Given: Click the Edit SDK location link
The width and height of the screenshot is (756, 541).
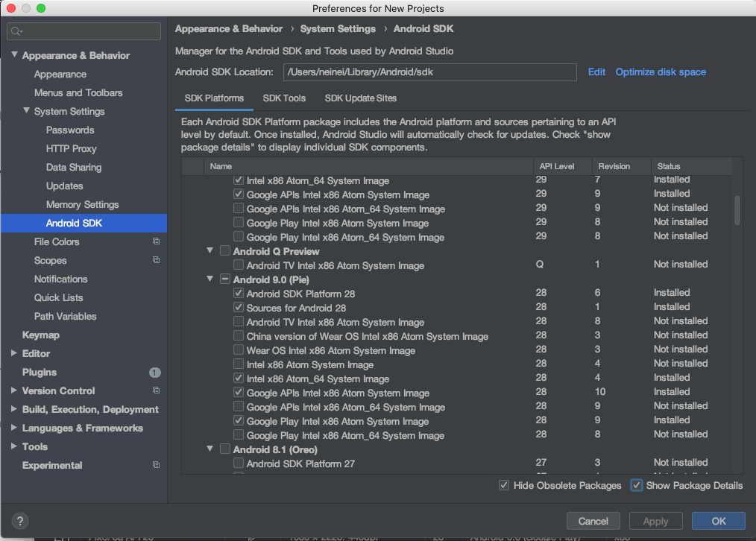Looking at the screenshot, I should click(x=596, y=72).
